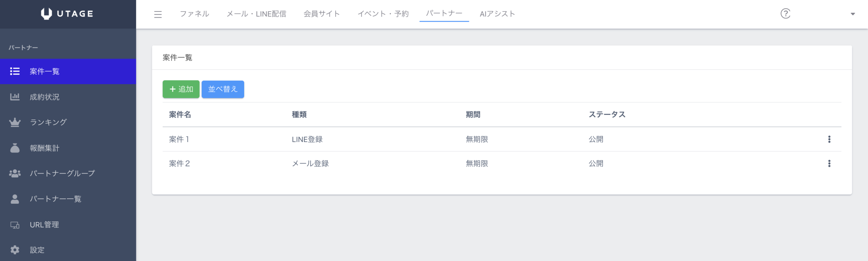The height and width of the screenshot is (261, 868).
Task: Click the 設定 gear icon
Action: tap(15, 250)
